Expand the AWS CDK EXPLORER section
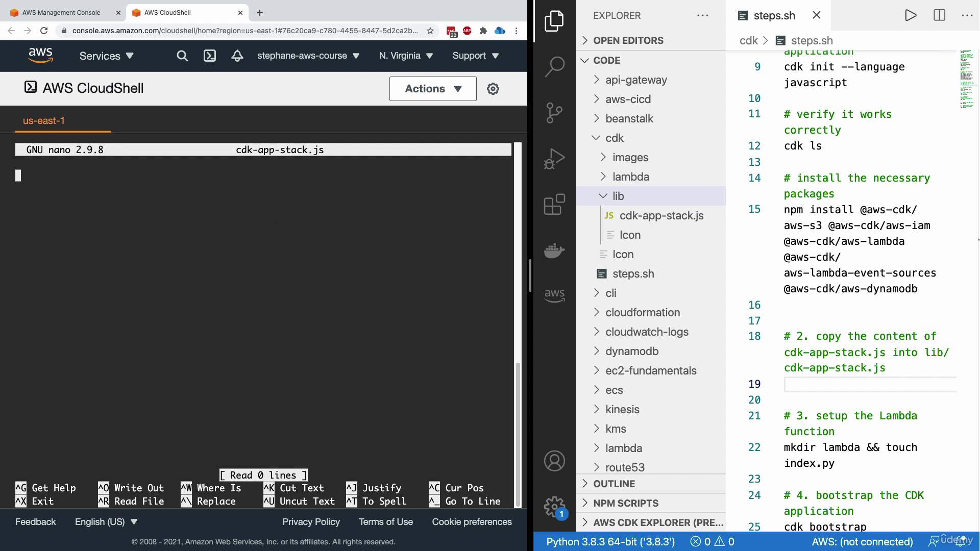 click(651, 522)
